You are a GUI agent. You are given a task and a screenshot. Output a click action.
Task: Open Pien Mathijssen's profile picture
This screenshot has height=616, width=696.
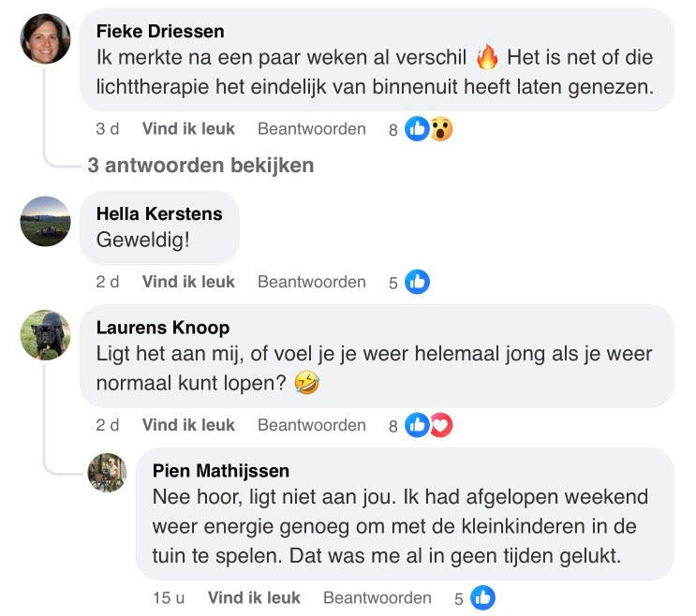[107, 473]
